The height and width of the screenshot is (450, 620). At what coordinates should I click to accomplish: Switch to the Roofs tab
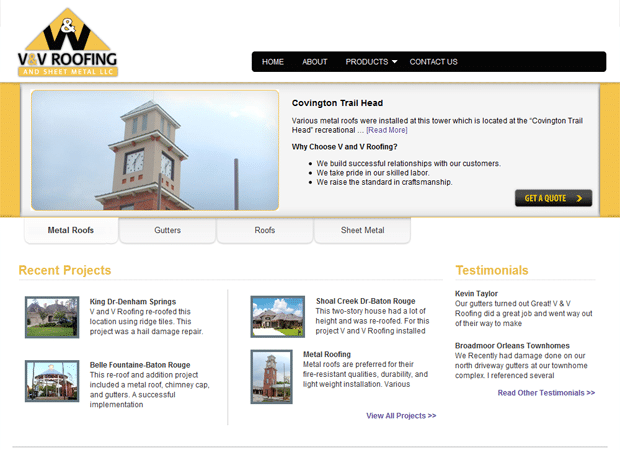pos(265,230)
